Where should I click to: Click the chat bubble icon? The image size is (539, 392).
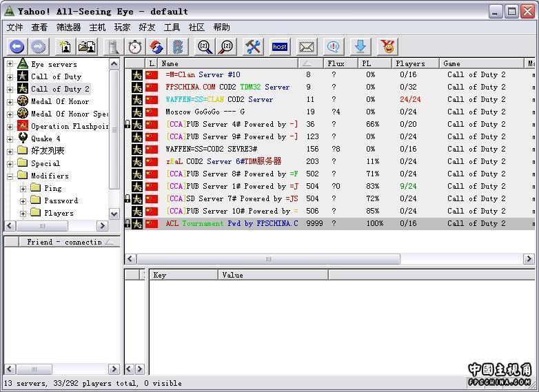tap(333, 47)
